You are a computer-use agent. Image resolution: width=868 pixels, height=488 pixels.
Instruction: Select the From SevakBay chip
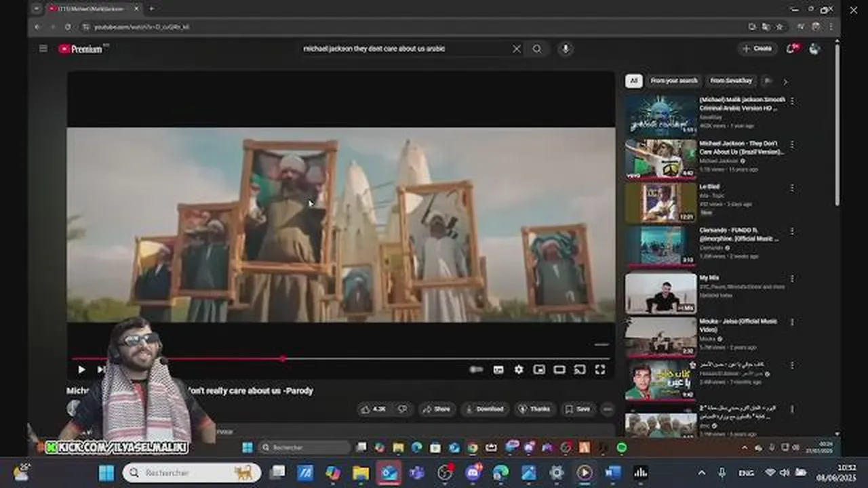[x=731, y=81]
